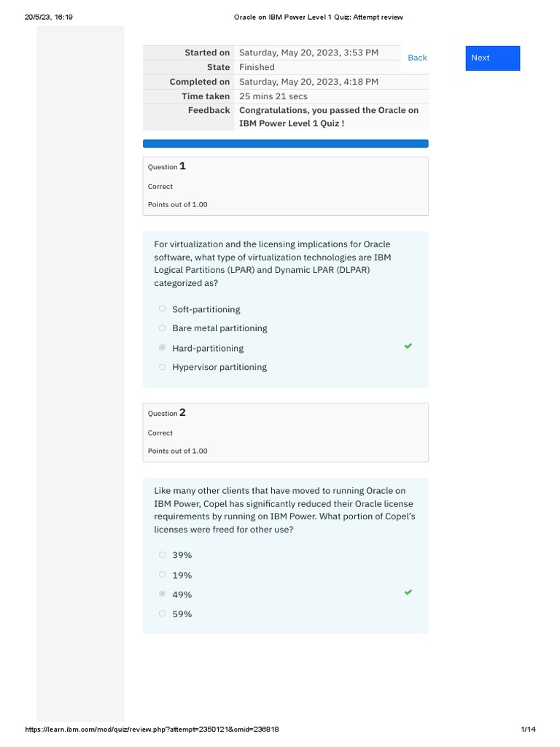Select Hypervisor partitioning radio option
This screenshot has height=747, width=560.
click(x=163, y=367)
